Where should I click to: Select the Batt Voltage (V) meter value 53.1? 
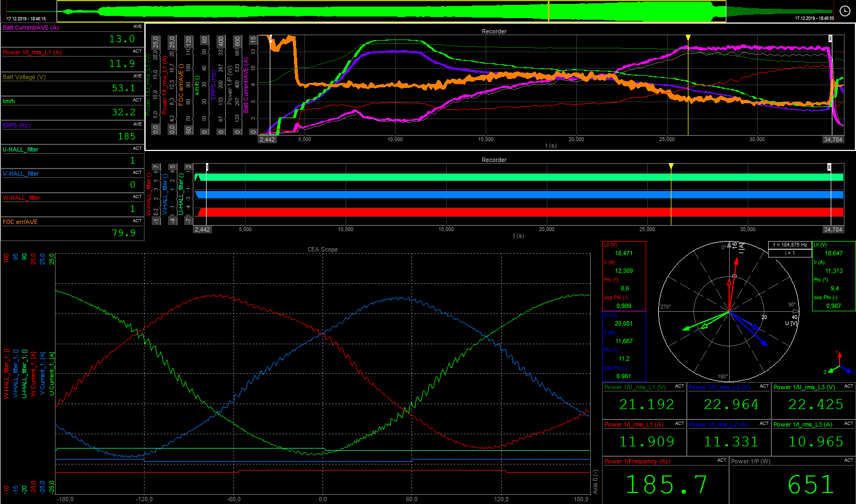point(123,88)
